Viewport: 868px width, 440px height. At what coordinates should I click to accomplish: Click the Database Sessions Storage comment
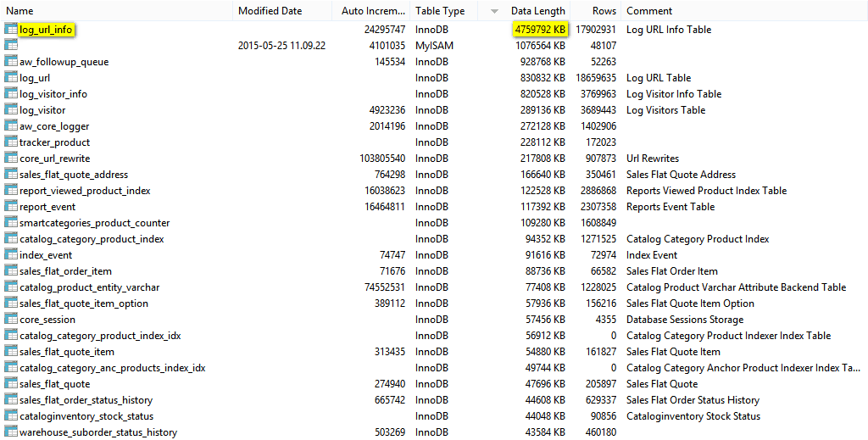point(685,320)
